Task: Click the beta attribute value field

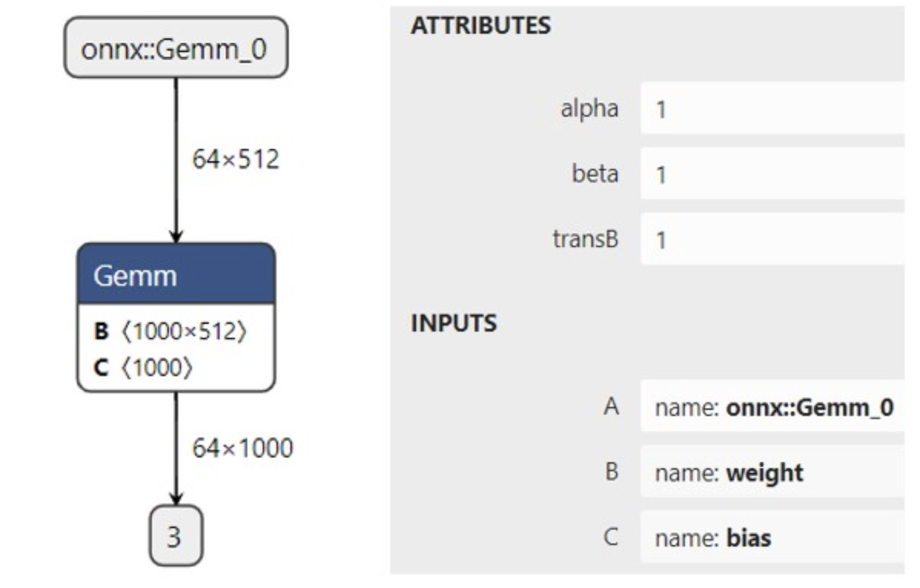Action: (x=772, y=174)
